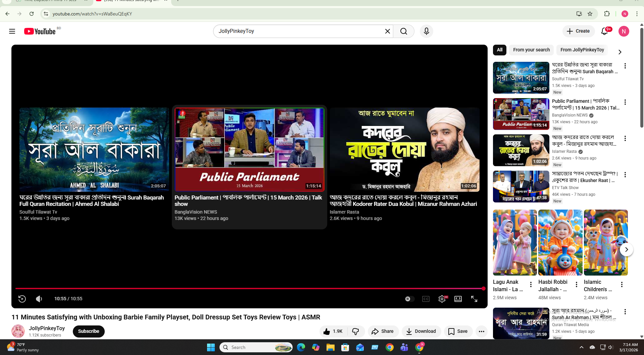This screenshot has height=355, width=644.
Task: Open the JollyPinkeyToy channel name link
Action: tap(47, 328)
